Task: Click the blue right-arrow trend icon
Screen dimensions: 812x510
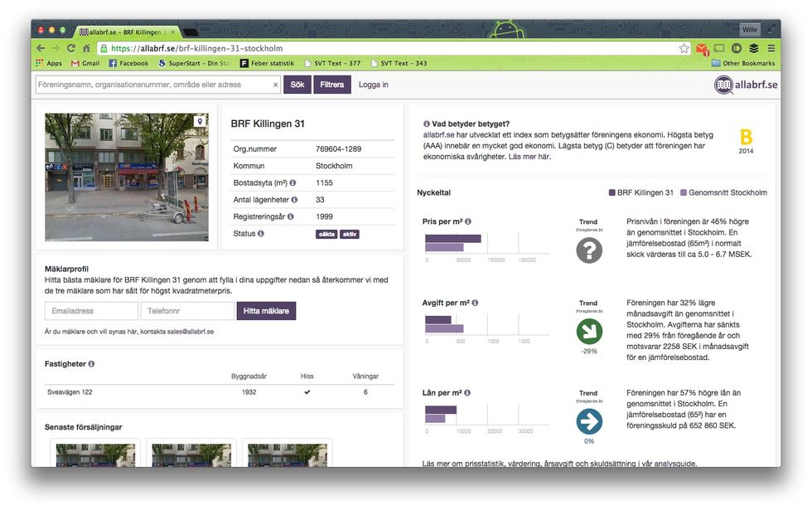Action: [589, 421]
